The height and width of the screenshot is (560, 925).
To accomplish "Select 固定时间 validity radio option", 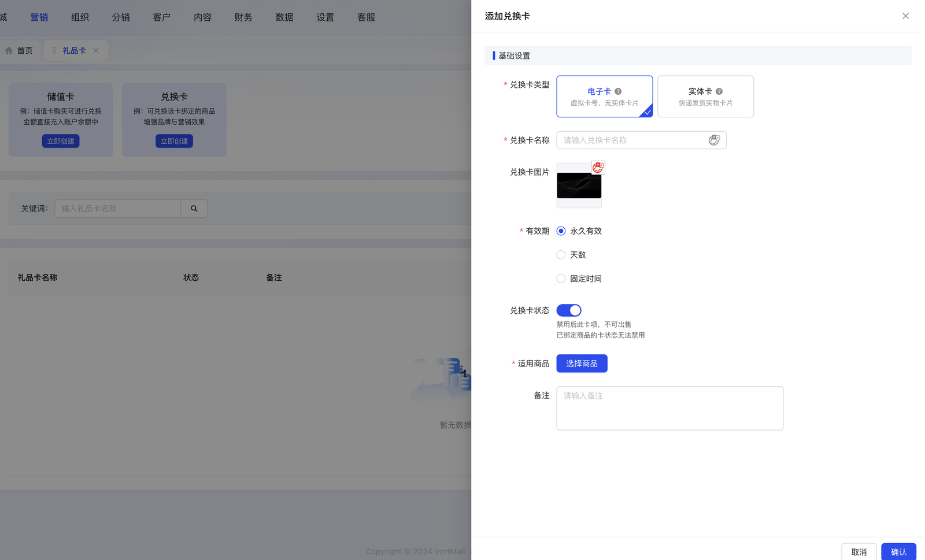I will pyautogui.click(x=561, y=279).
